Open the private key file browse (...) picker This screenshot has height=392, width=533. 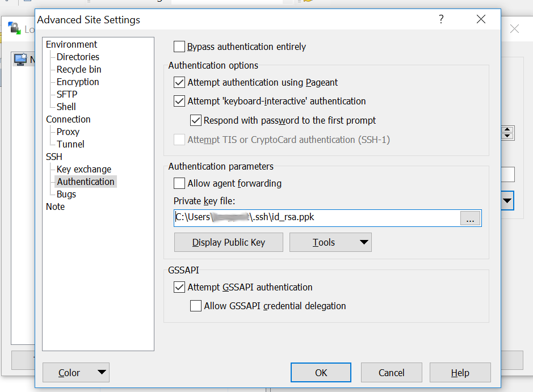pyautogui.click(x=470, y=218)
